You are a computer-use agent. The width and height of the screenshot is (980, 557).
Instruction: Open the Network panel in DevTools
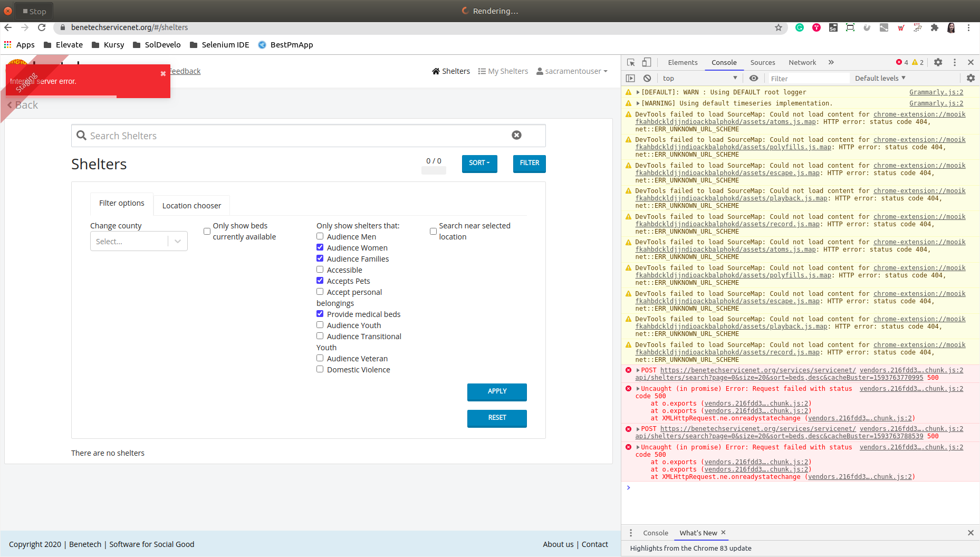click(x=802, y=62)
